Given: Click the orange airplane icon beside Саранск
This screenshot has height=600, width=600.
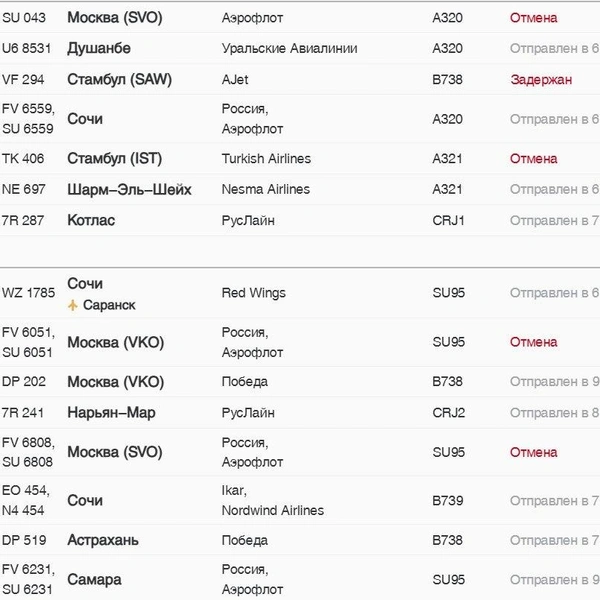Looking at the screenshot, I should pyautogui.click(x=72, y=305).
